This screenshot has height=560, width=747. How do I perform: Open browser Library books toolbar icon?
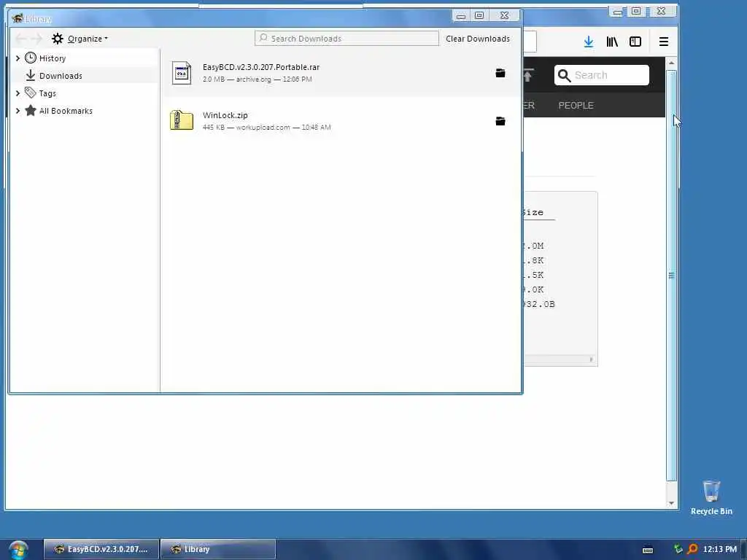[x=612, y=42]
